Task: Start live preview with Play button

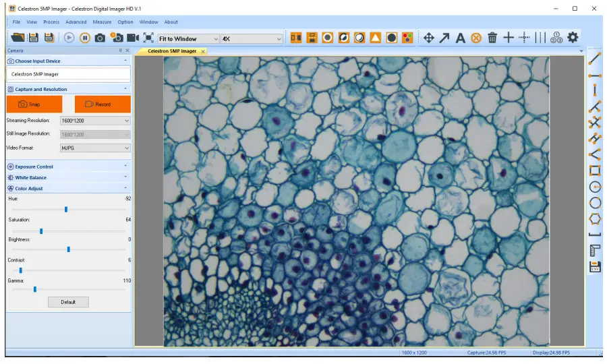Action: click(x=69, y=38)
